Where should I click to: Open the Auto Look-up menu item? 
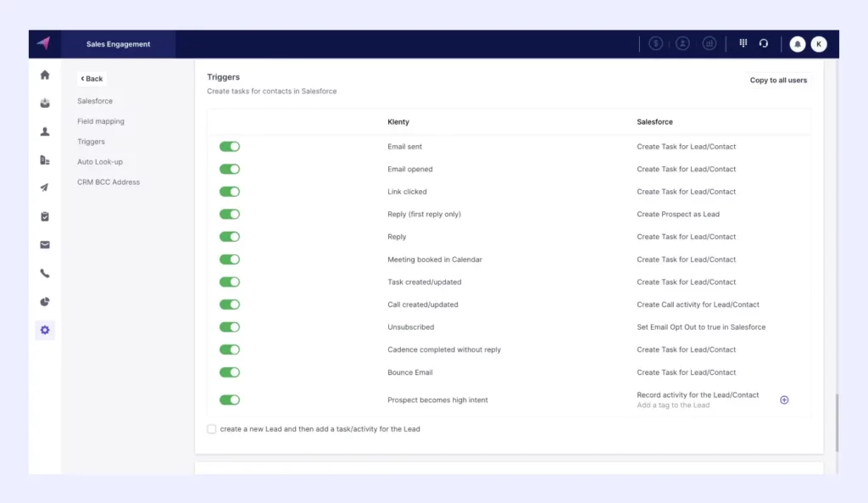(x=100, y=162)
